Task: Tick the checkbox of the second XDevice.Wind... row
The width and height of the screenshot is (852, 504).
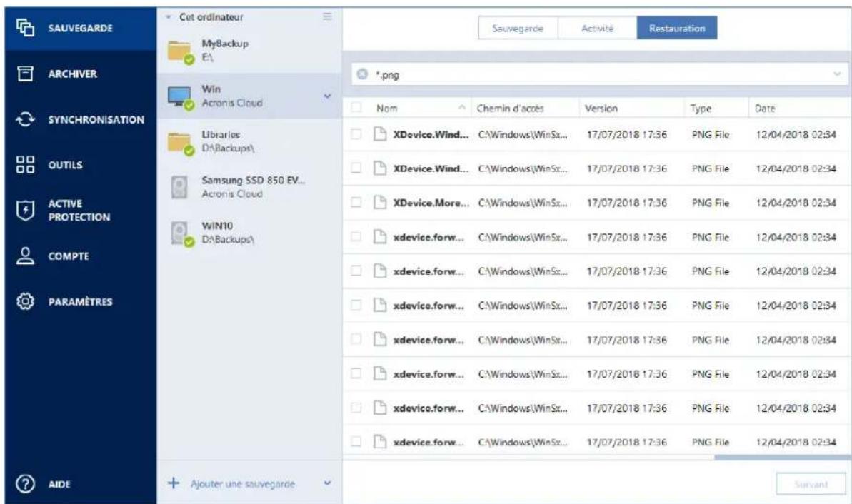Action: click(x=356, y=168)
